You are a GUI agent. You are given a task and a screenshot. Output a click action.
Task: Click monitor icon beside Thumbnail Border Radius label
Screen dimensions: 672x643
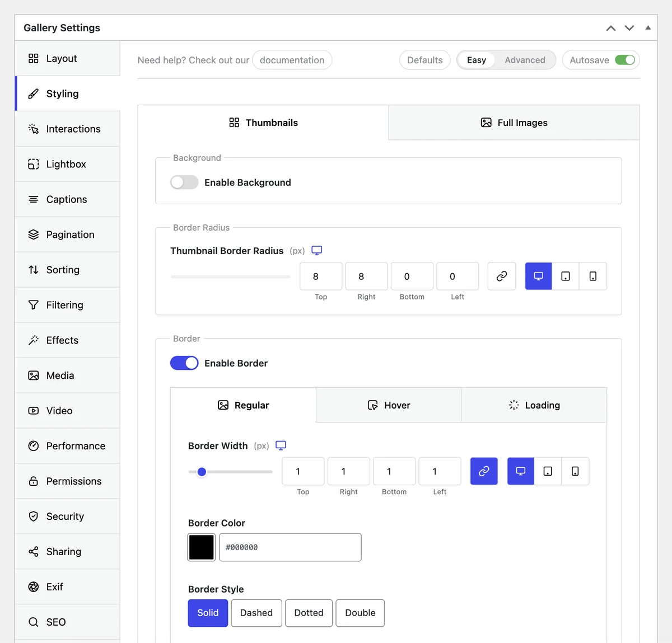coord(317,250)
